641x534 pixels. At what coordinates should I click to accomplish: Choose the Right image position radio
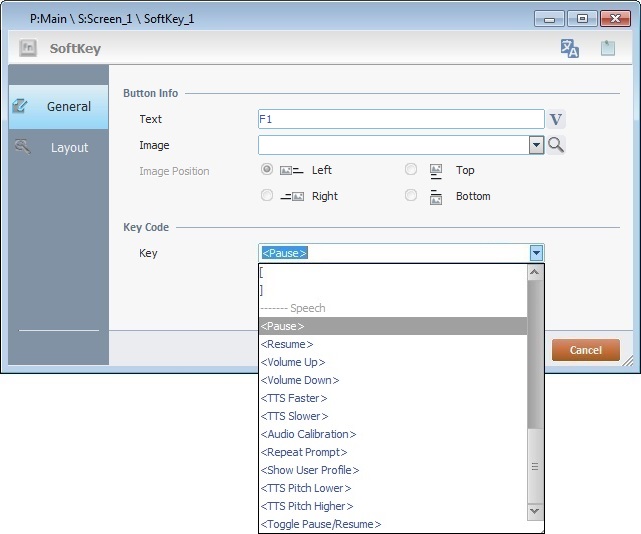(x=267, y=196)
